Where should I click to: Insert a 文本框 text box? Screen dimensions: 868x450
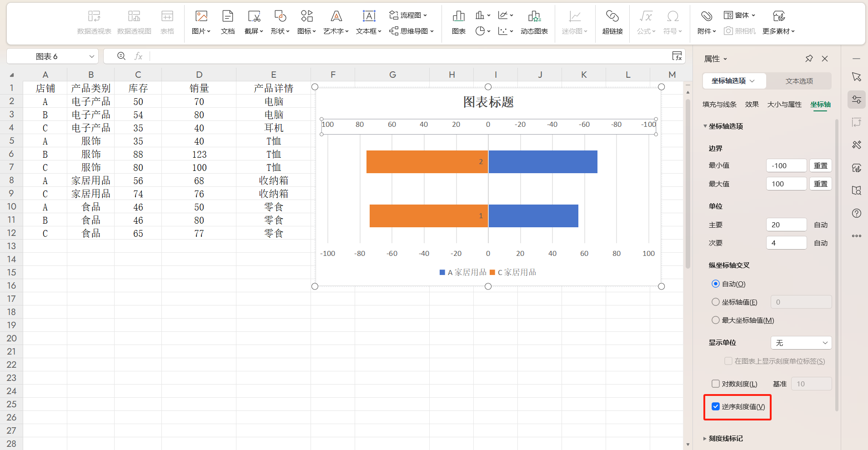tap(369, 17)
